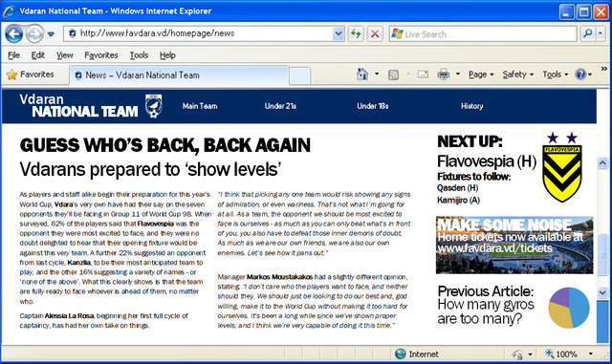Click the bold word Kanzlia in article
Viewport: 612px width, 364px height.
point(78,263)
